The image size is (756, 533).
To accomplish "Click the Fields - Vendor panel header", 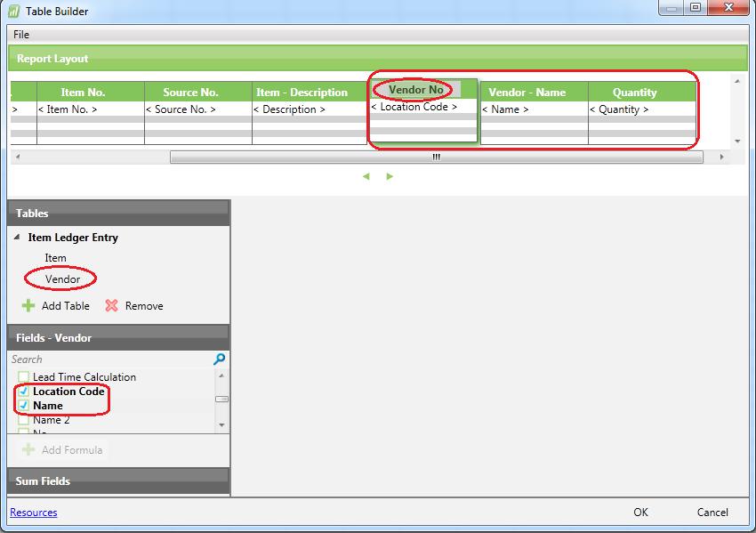I will tap(118, 337).
